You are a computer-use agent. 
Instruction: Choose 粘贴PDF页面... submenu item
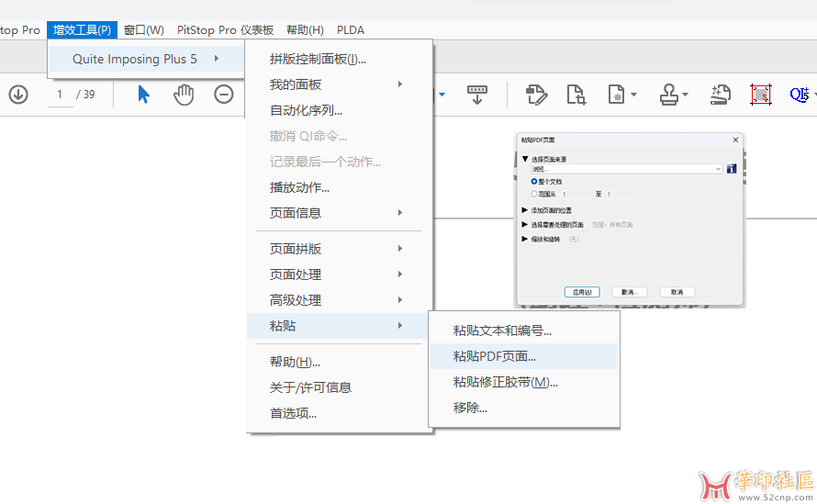[x=524, y=356]
